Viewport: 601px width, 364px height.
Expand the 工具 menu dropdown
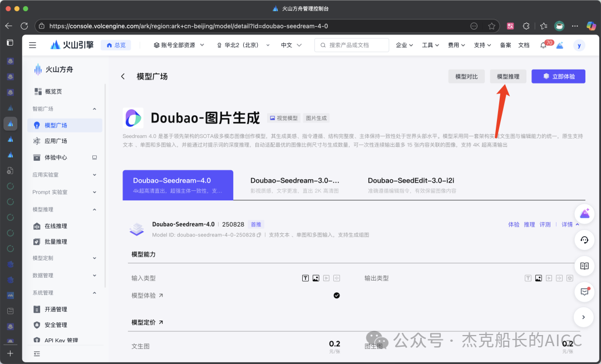(x=430, y=45)
